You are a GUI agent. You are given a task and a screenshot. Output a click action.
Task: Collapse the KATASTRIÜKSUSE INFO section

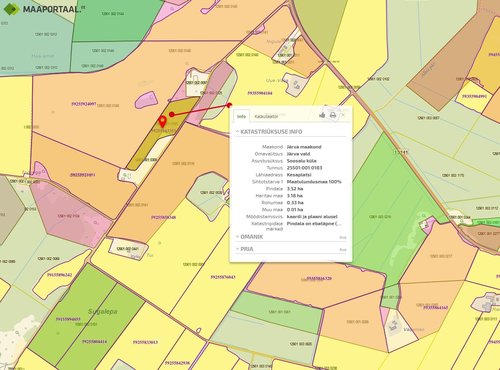coord(269,132)
